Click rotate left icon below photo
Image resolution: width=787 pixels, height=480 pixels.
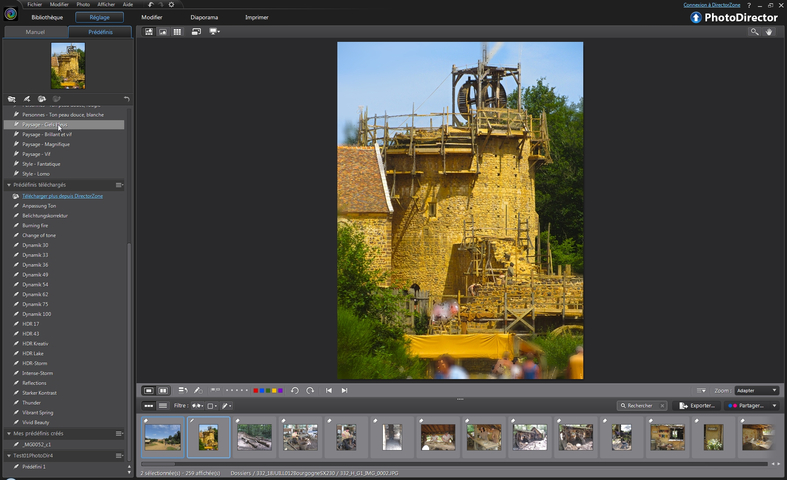tap(295, 390)
